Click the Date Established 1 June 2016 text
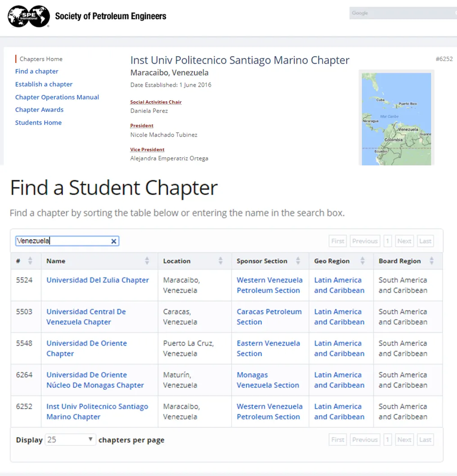The height and width of the screenshot is (476, 457). point(171,85)
